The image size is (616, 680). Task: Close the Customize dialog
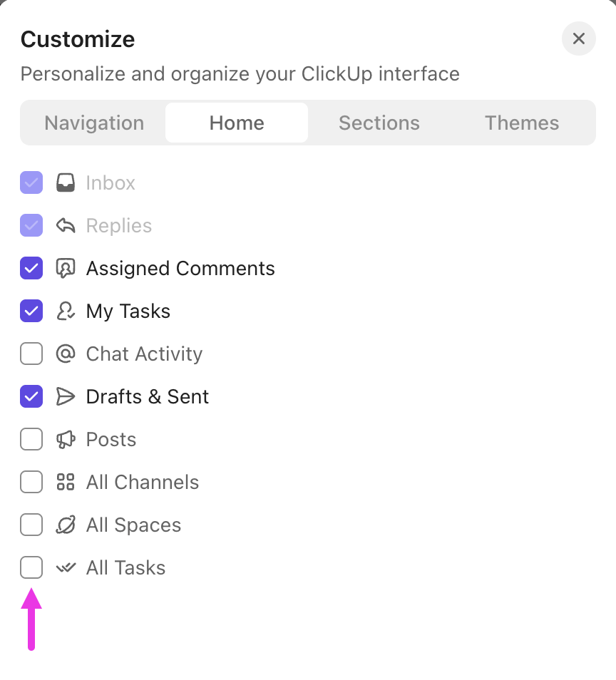579,38
